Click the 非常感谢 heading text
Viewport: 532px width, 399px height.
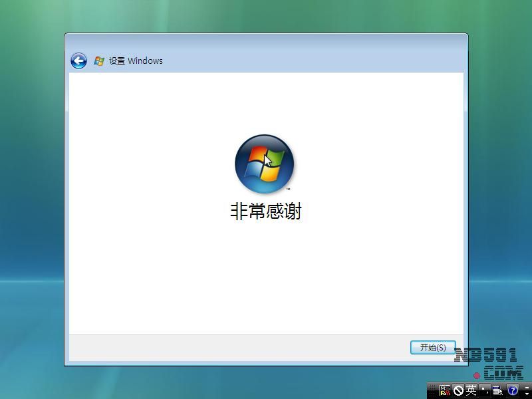(x=265, y=211)
